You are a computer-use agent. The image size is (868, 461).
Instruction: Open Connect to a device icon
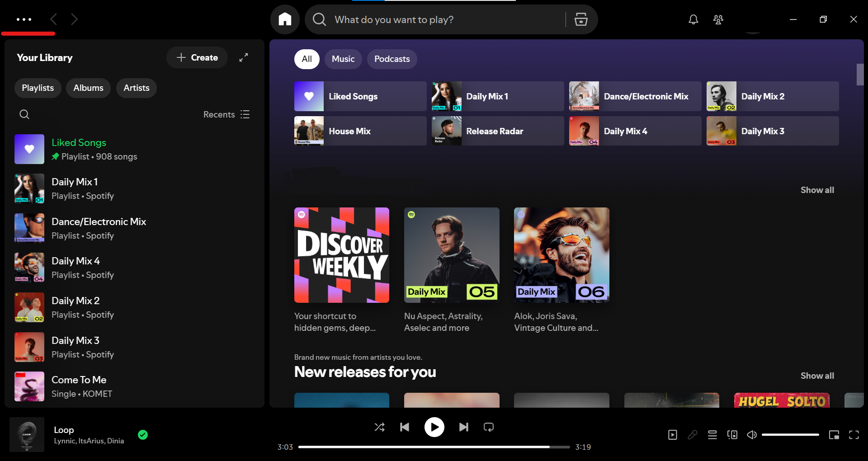[x=732, y=435]
